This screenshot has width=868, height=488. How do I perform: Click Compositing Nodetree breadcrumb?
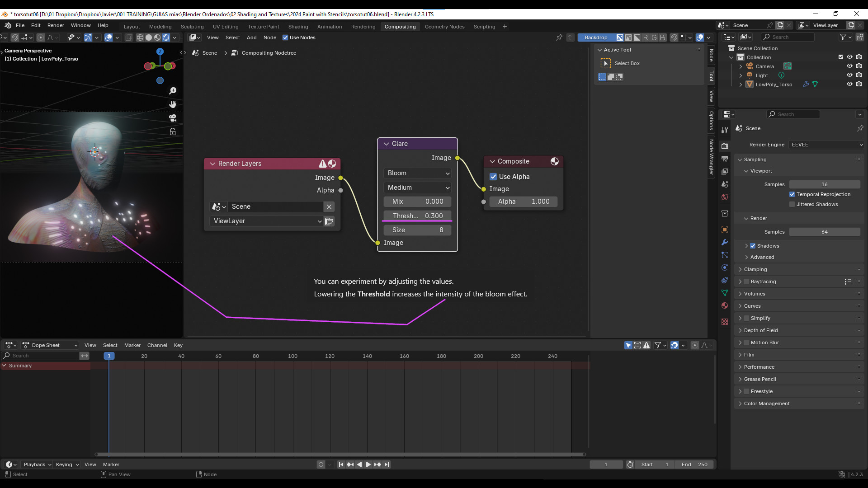[269, 53]
